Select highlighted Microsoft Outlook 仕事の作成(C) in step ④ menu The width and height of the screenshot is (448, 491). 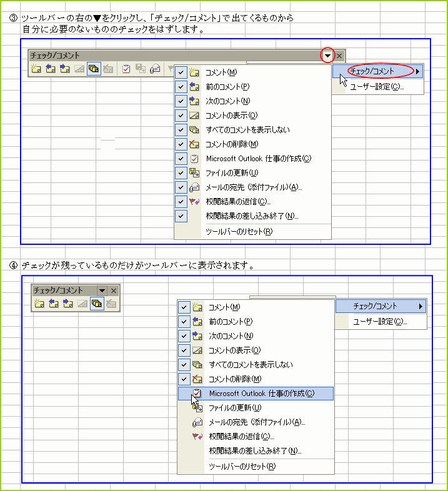tap(256, 394)
